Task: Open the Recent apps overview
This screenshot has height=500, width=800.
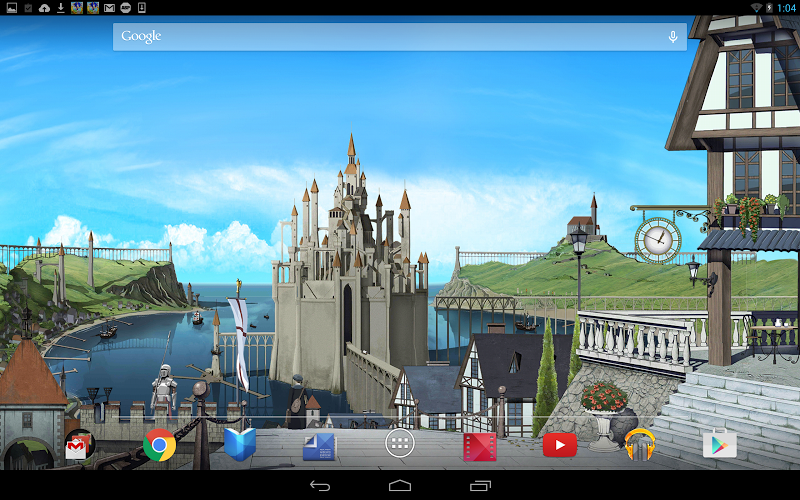Action: point(480,486)
